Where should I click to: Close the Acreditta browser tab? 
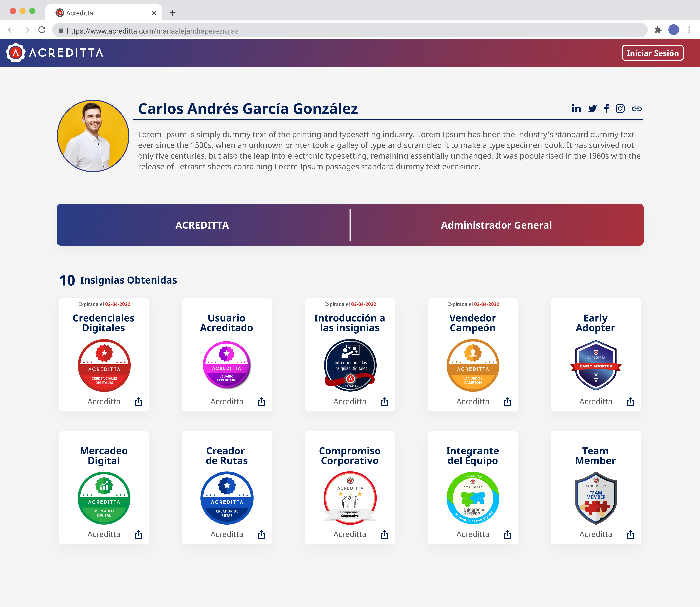point(154,13)
